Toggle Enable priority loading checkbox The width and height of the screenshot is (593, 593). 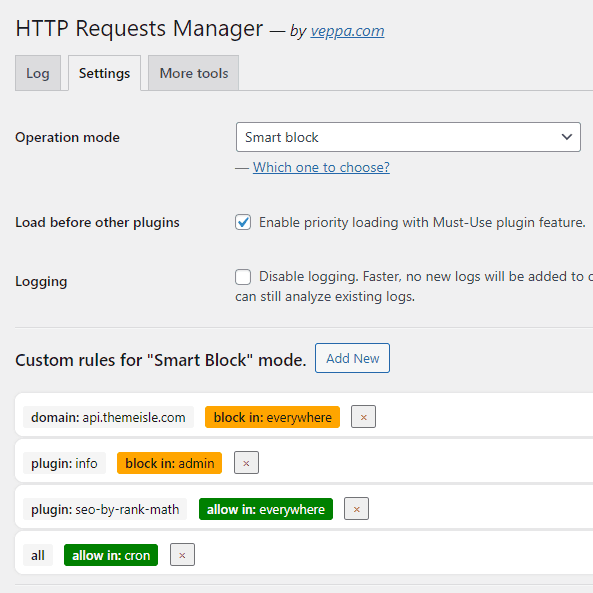243,222
